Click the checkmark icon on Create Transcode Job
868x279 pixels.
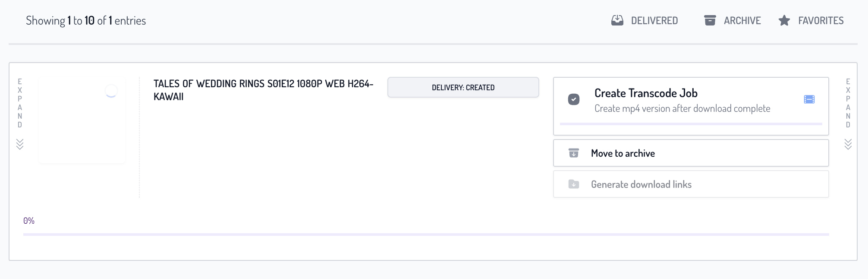click(x=573, y=99)
